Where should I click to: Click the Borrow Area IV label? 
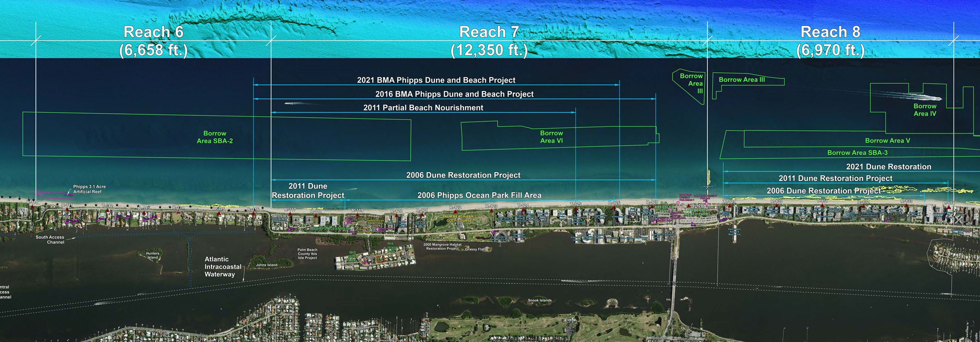[925, 110]
